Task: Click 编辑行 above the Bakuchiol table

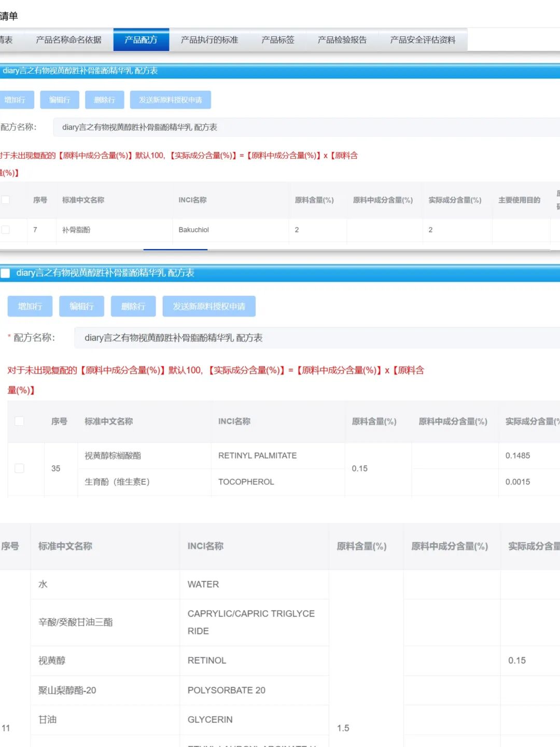Action: pyautogui.click(x=60, y=100)
